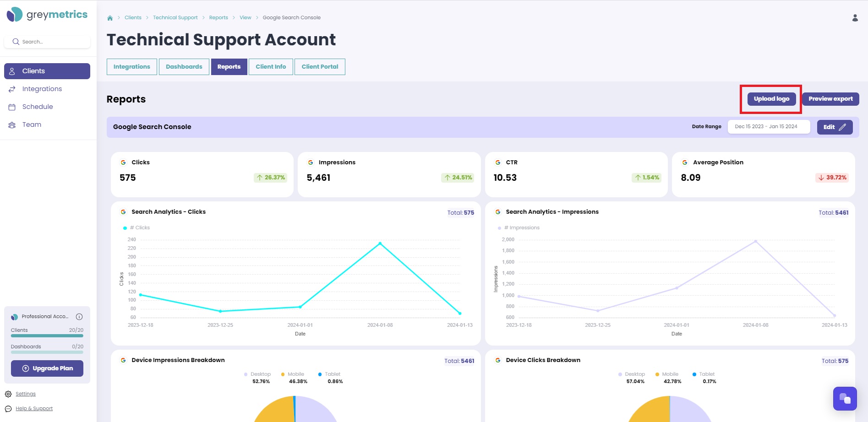Click the Google icon on Average Position card
The image size is (868, 422).
point(685,162)
